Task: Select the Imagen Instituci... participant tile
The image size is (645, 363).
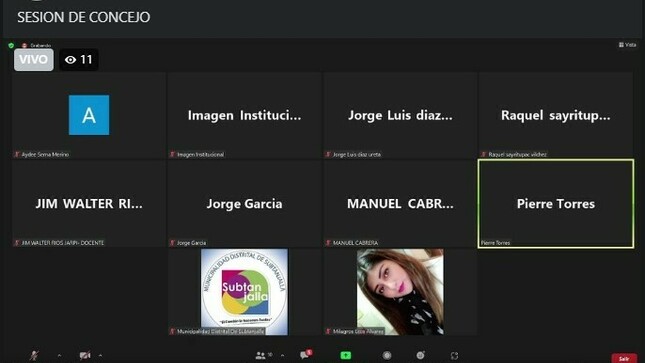Action: click(x=244, y=115)
